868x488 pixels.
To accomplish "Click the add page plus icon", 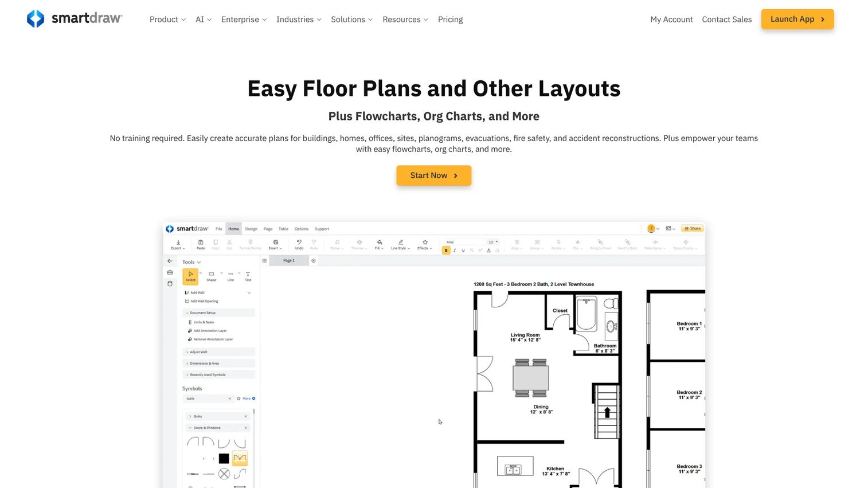I will pyautogui.click(x=314, y=260).
